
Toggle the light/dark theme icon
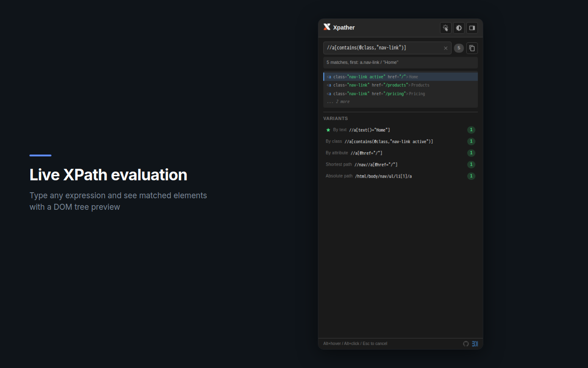458,28
